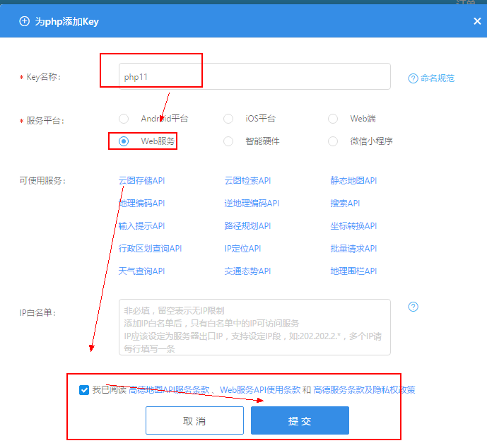Image resolution: width=487 pixels, height=448 pixels.
Task: Close the 为php添加Key dialog
Action: pos(477,21)
